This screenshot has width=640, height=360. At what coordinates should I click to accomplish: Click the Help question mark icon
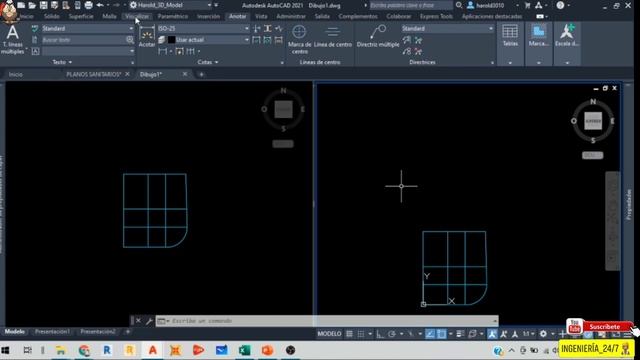(560, 5)
